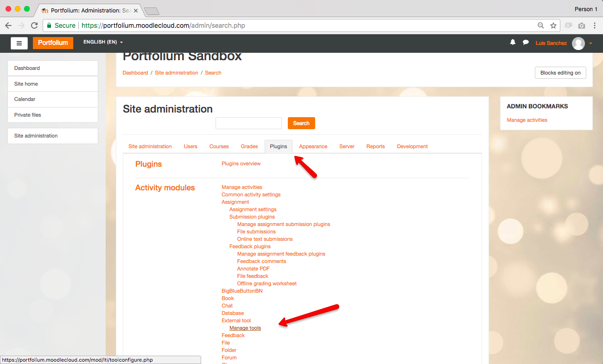
Task: Open the Assignment link
Action: [235, 202]
